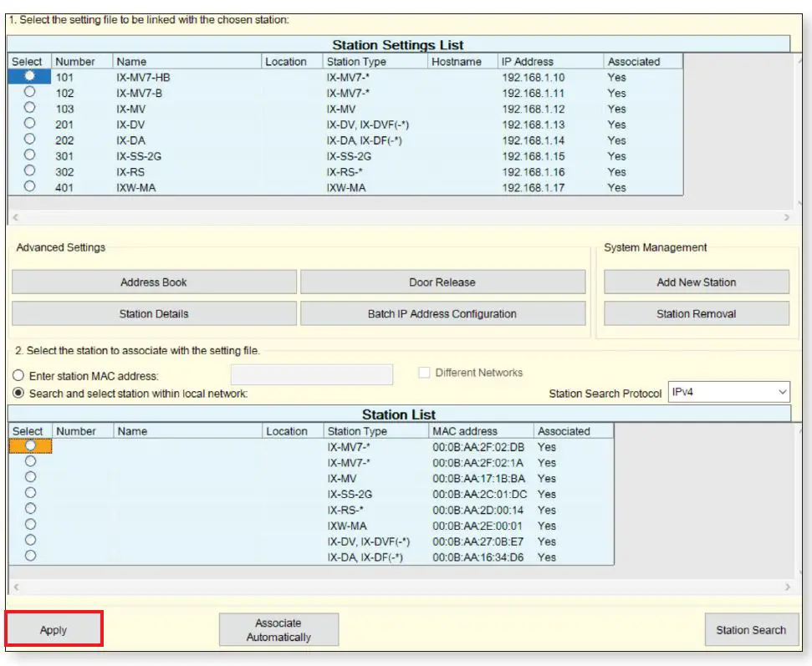Select radio button for station 401 IXW-MA
The height and width of the screenshot is (666, 812).
pyautogui.click(x=30, y=186)
